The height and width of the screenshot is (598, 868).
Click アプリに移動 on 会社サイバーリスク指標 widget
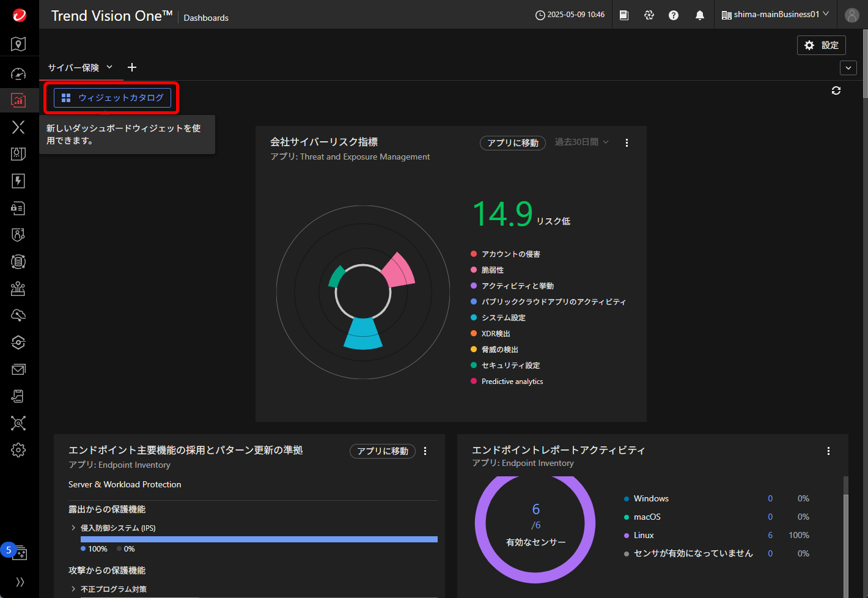[x=513, y=143]
